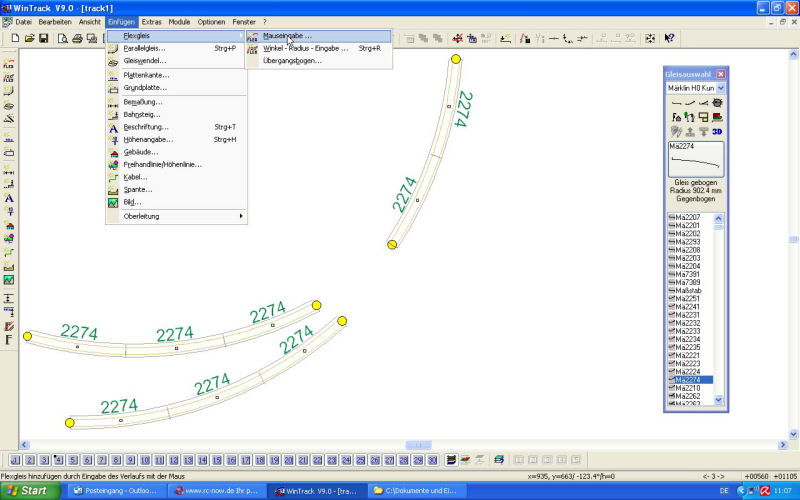Click the blue 3D icon in Gleisauswahl
This screenshot has height=500, width=800.
(717, 132)
